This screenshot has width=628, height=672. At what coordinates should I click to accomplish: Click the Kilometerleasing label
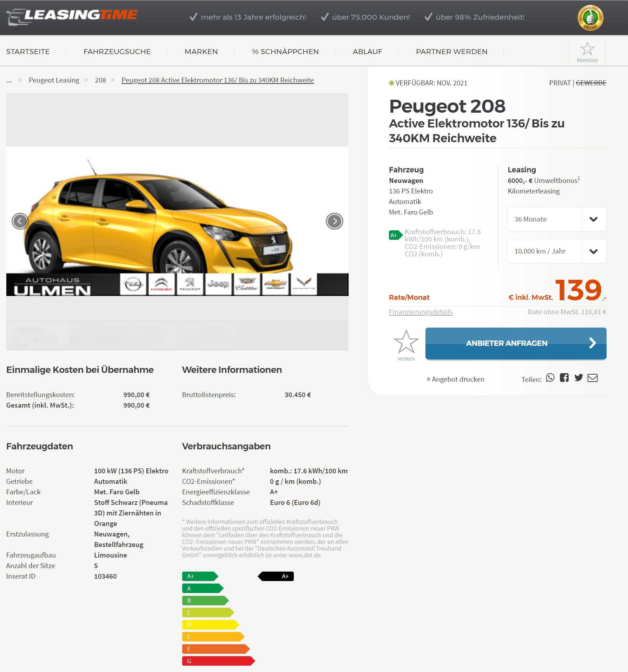pos(534,191)
